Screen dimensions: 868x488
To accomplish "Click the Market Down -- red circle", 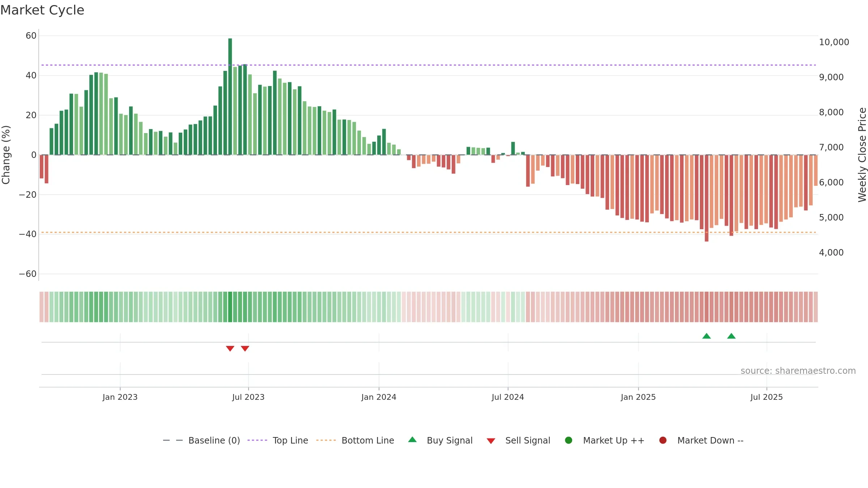I will click(x=663, y=440).
